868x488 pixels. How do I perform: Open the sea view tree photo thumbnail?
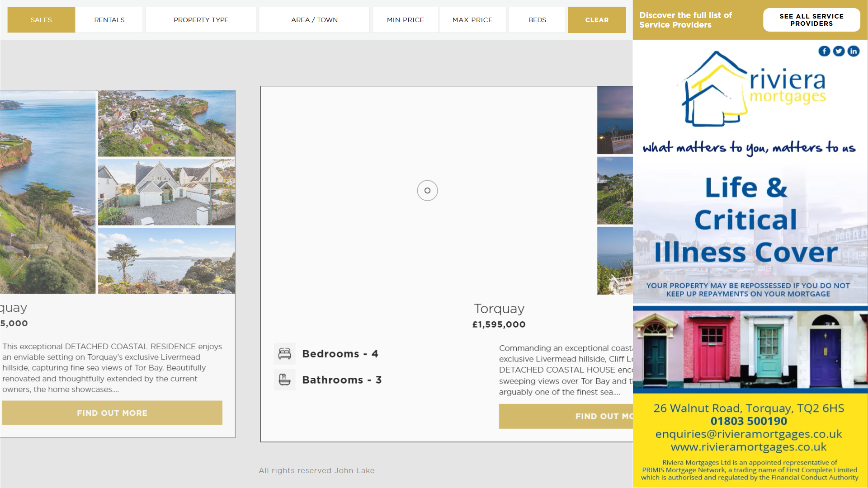[x=166, y=261]
